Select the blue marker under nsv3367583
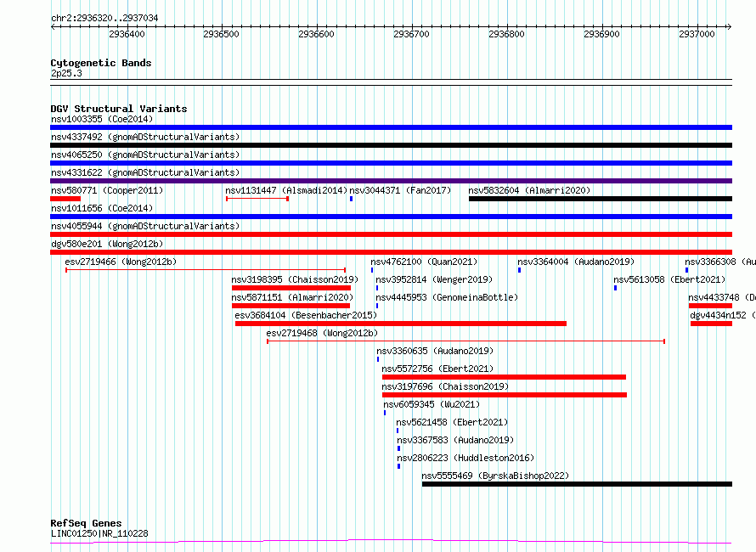The height and width of the screenshot is (552, 756). (398, 448)
